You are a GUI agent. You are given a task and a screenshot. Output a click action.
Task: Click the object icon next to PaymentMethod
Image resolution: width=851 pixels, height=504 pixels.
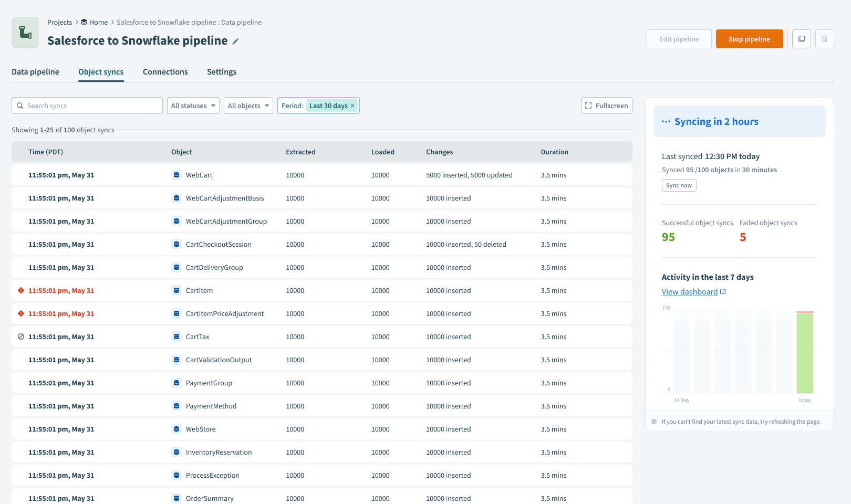(x=177, y=406)
